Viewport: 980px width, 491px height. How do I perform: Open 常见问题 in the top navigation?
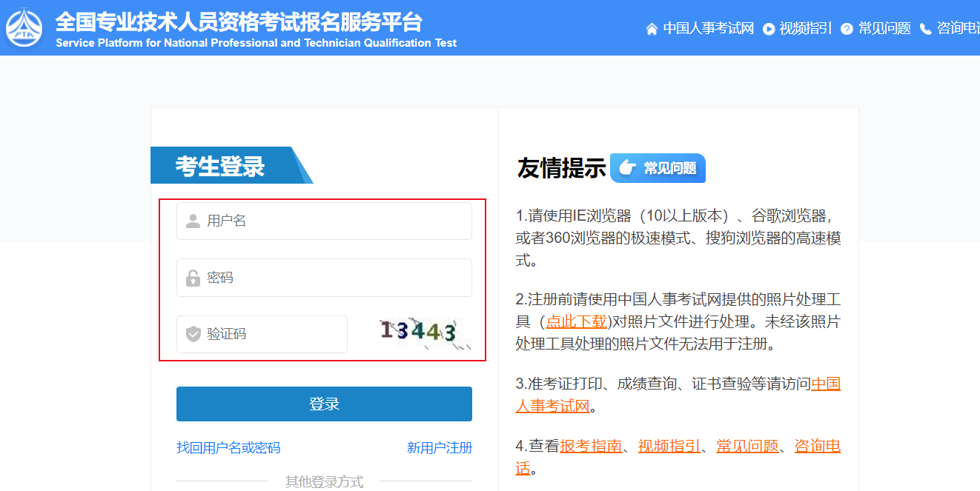pos(884,28)
